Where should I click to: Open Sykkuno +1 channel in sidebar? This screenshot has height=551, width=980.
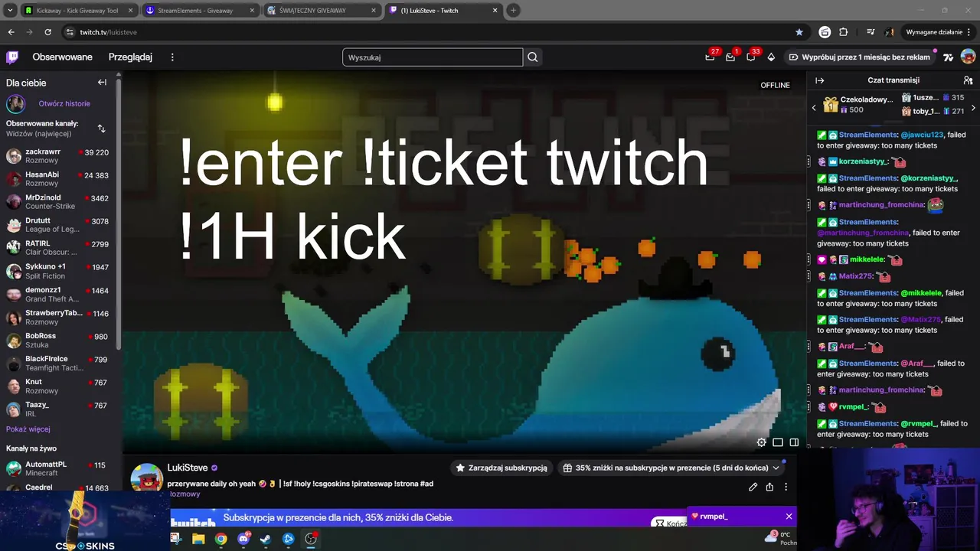(x=57, y=271)
